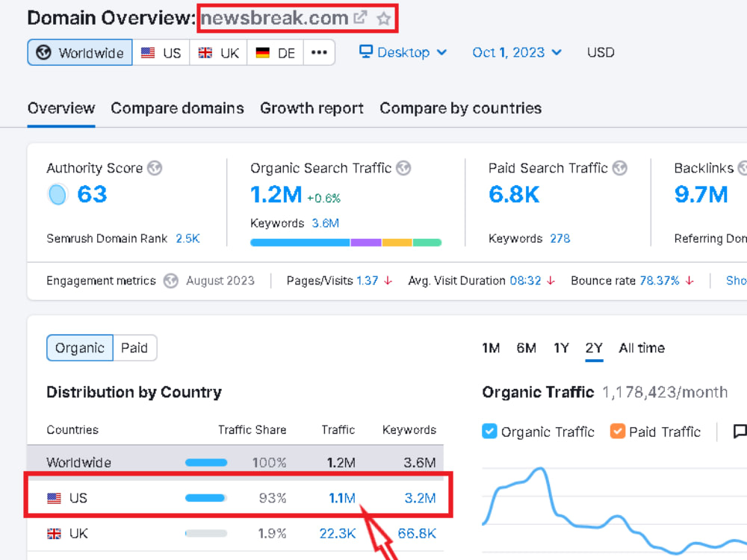Click the UK flag in country table
Screen dimensions: 747x560
coord(54,534)
